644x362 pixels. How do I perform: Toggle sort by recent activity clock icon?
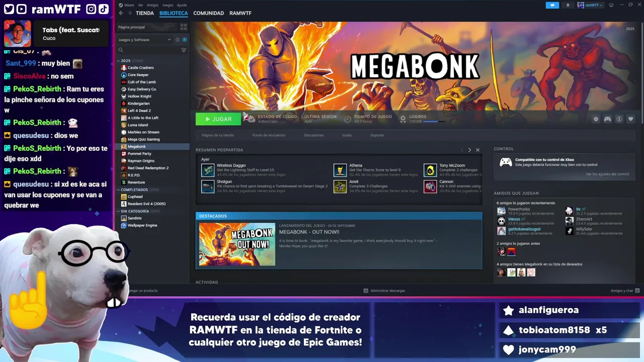(x=178, y=40)
